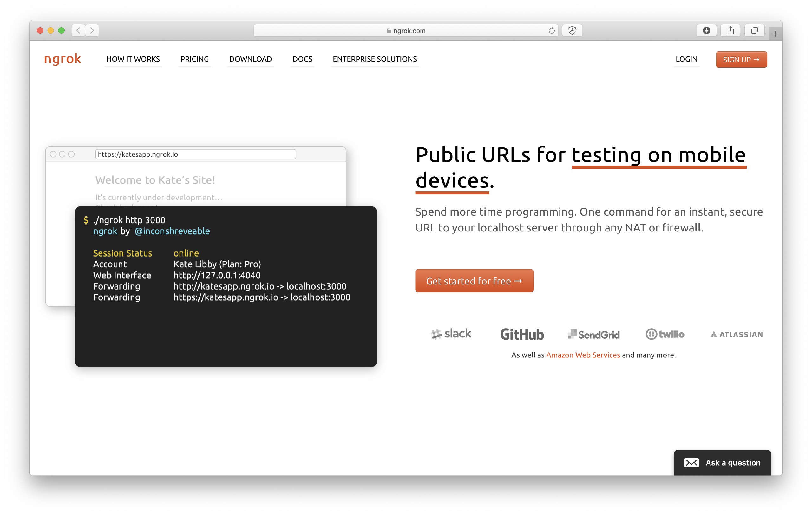Screen dimensions: 812x515
Task: Maximize Safari with the green button
Action: pos(61,31)
